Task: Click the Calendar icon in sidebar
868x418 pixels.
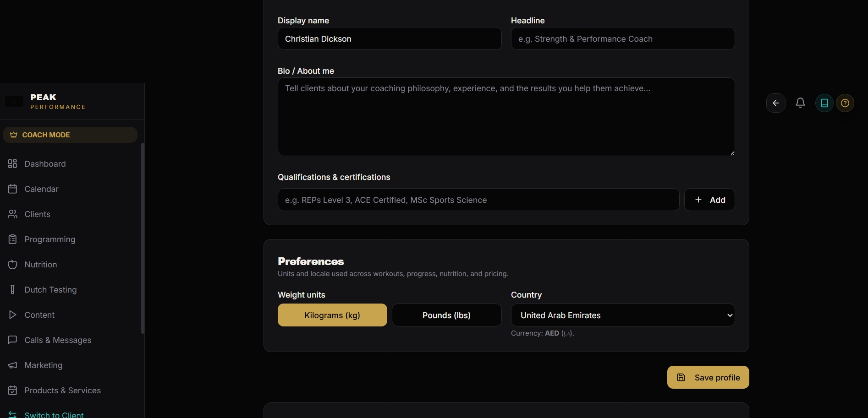Action: pos(12,189)
